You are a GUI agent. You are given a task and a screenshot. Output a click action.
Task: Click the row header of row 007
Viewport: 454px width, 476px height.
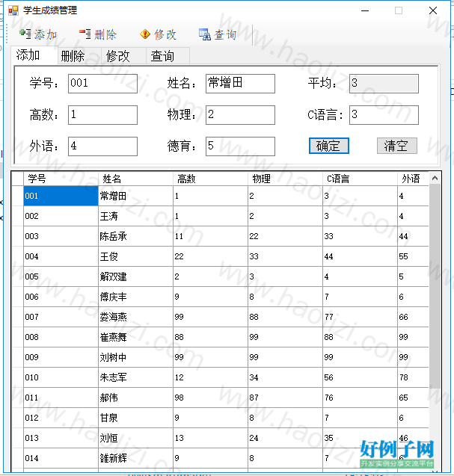tap(18, 317)
